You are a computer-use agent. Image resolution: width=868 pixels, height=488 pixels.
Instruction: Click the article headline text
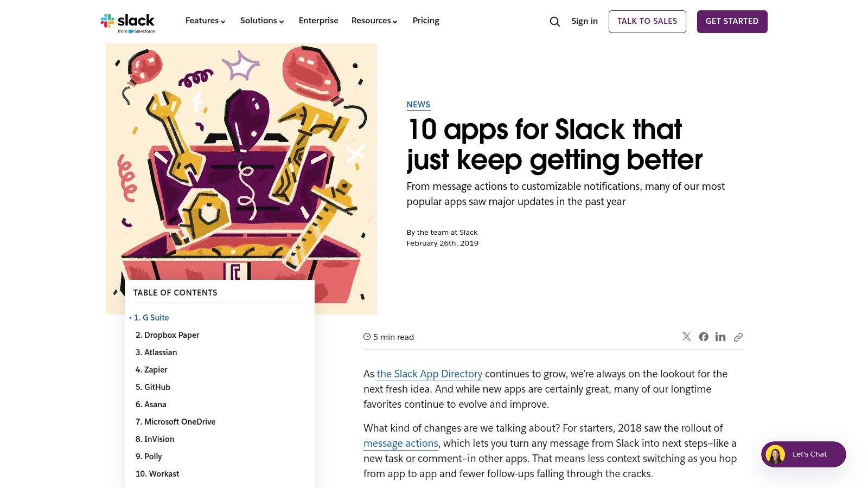click(x=554, y=144)
